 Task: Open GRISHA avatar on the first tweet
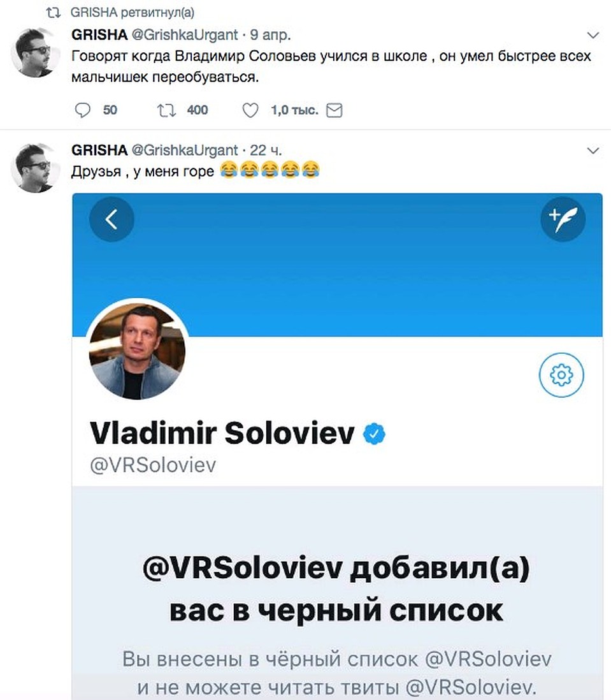point(36,52)
